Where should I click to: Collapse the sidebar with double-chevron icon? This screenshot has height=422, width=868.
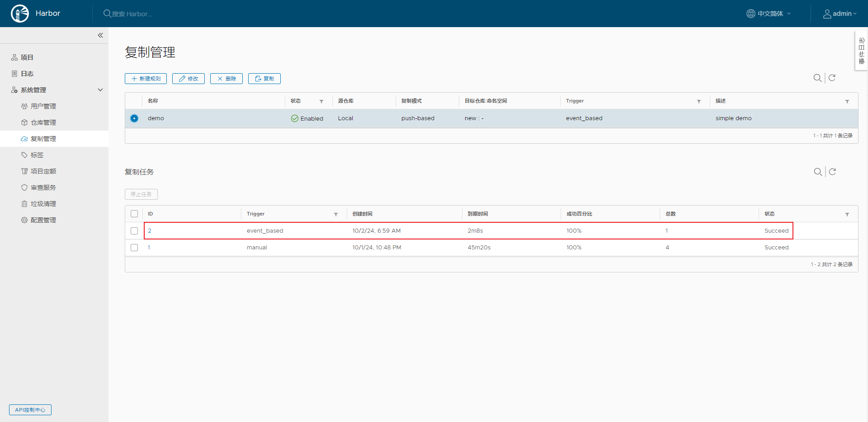(x=100, y=35)
